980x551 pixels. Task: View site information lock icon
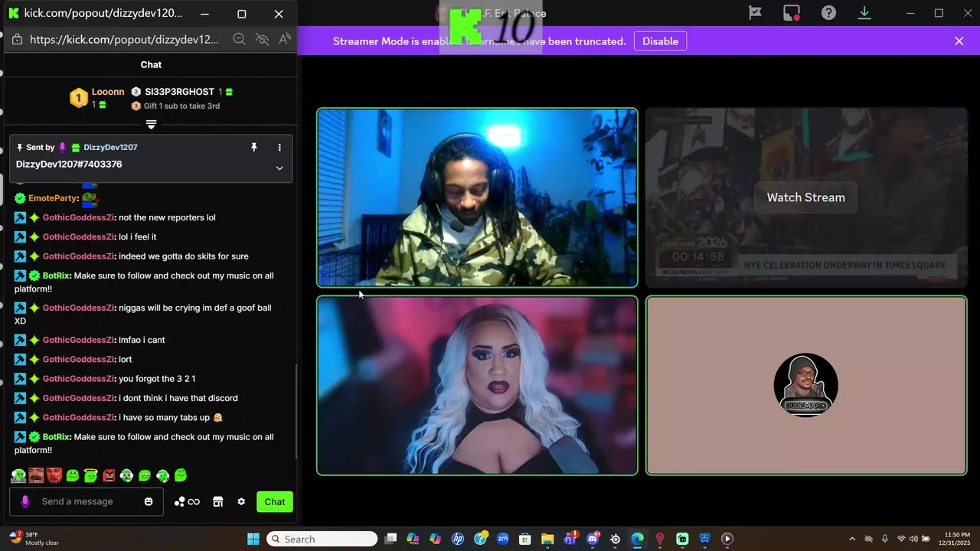17,39
